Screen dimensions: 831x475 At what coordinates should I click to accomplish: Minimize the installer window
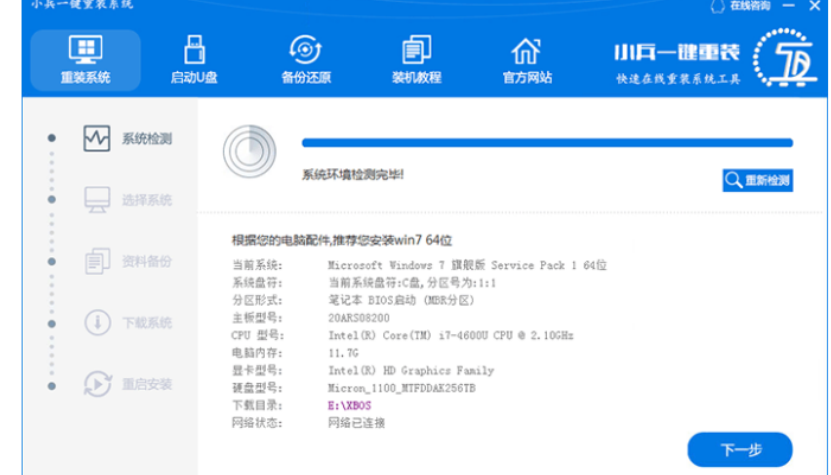tap(789, 6)
